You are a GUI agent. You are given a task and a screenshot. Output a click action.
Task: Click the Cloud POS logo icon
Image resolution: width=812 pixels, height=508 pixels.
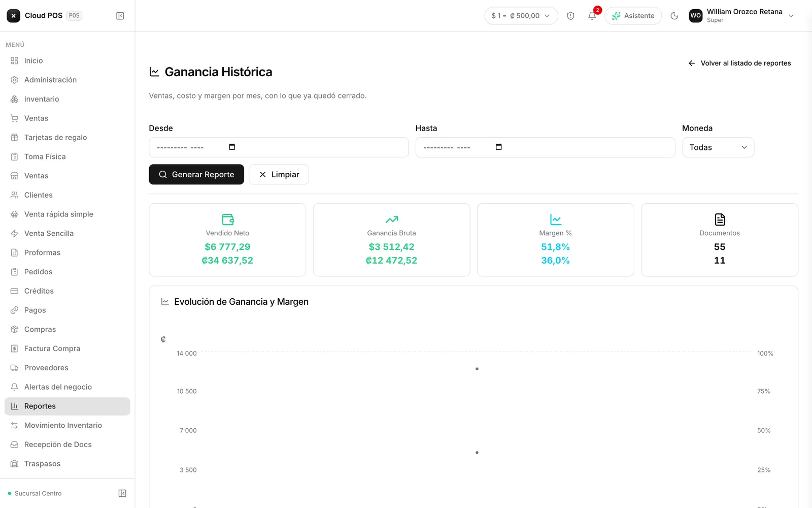tap(14, 16)
